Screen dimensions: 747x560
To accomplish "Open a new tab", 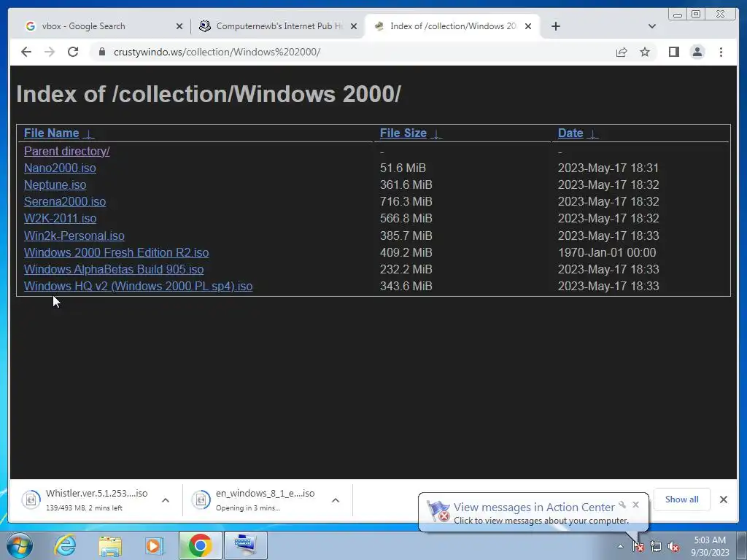I will (555, 26).
